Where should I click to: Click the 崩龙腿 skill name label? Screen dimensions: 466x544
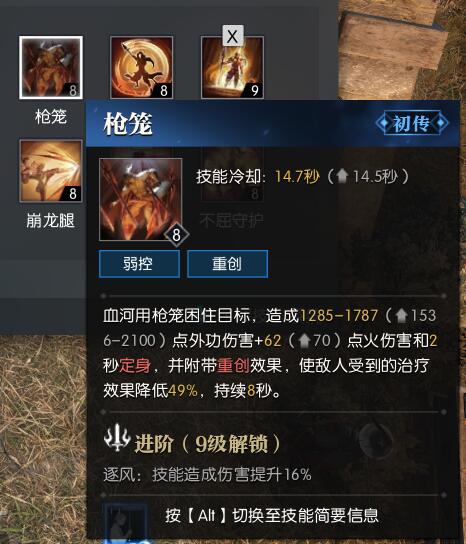51,221
